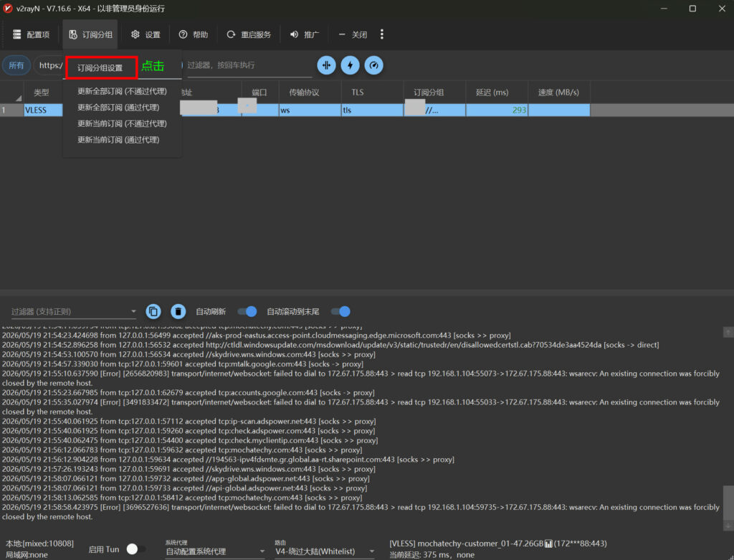The height and width of the screenshot is (560, 734).
Task: Click the 配置项 servers icon in toolbar
Action: point(17,34)
